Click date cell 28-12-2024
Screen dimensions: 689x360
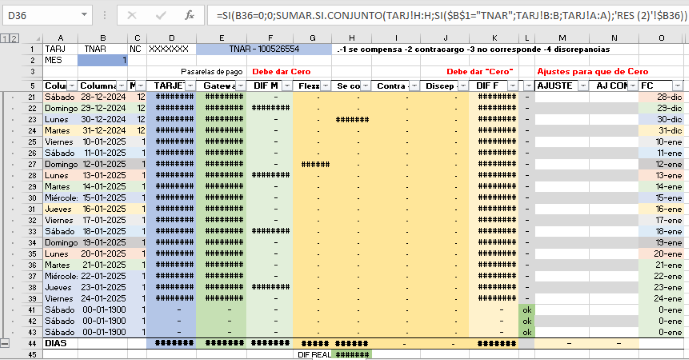(x=102, y=97)
